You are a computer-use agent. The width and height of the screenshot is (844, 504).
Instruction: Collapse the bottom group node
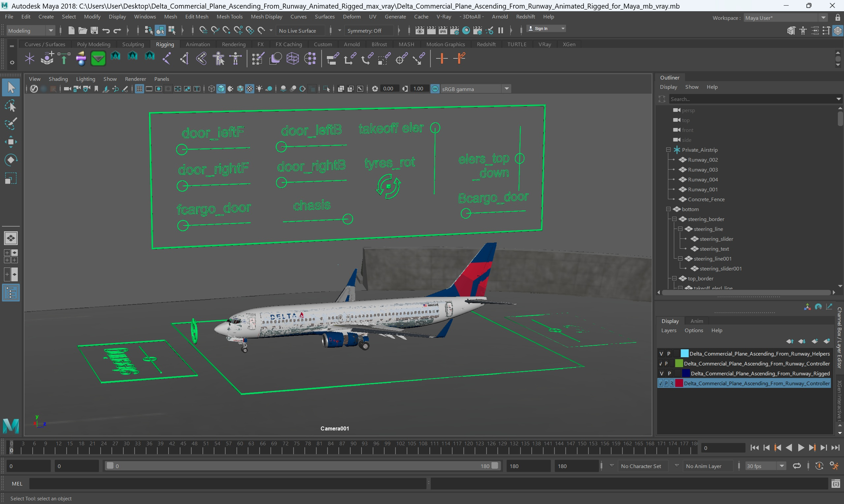point(668,209)
